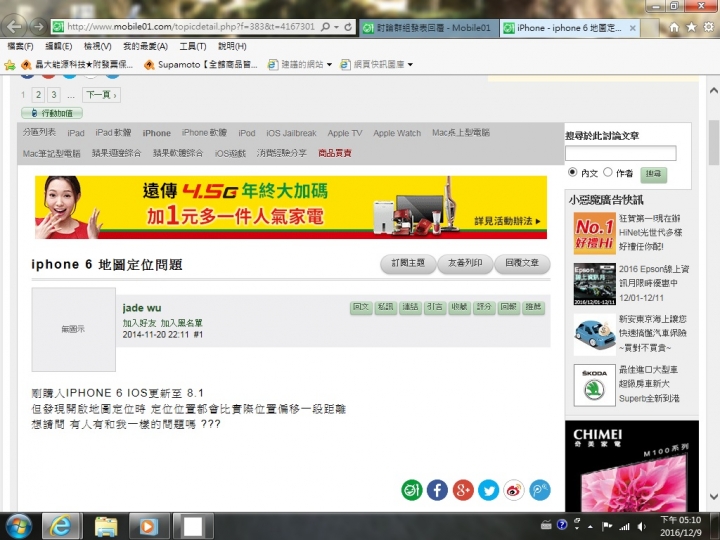Expand address bar search dropdown arrow
This screenshot has height=540, width=720.
pos(337,27)
